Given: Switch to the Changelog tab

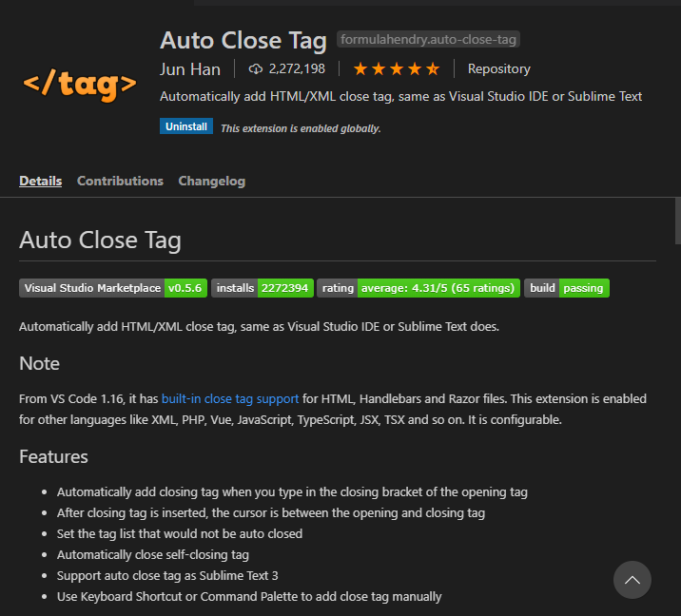Looking at the screenshot, I should (212, 181).
